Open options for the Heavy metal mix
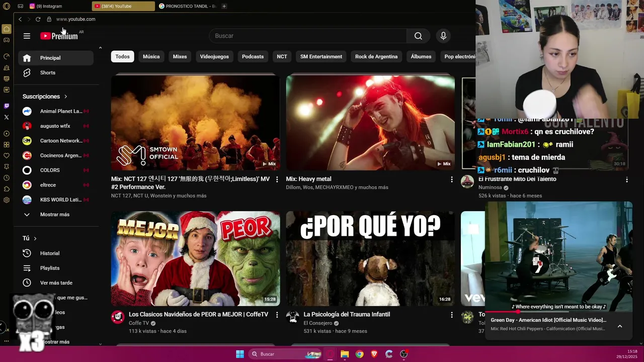 (x=451, y=179)
